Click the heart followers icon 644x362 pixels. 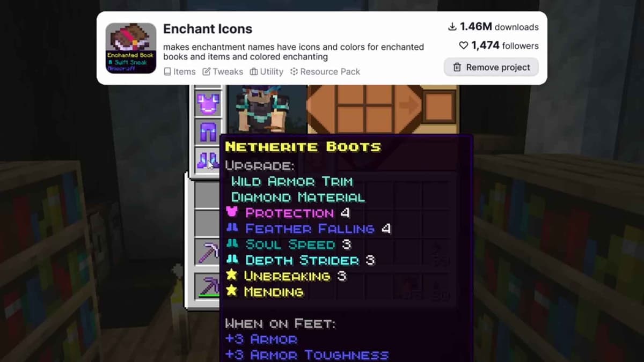464,46
